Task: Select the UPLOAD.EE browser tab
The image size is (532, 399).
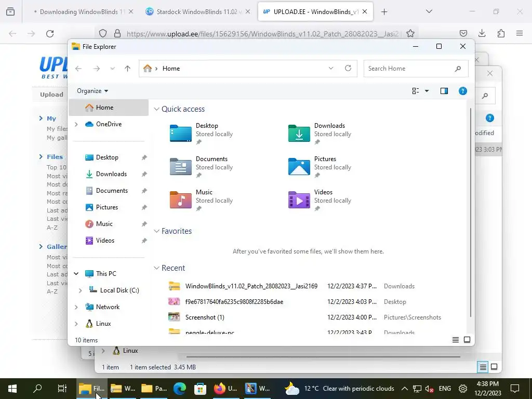Action: coord(315,12)
